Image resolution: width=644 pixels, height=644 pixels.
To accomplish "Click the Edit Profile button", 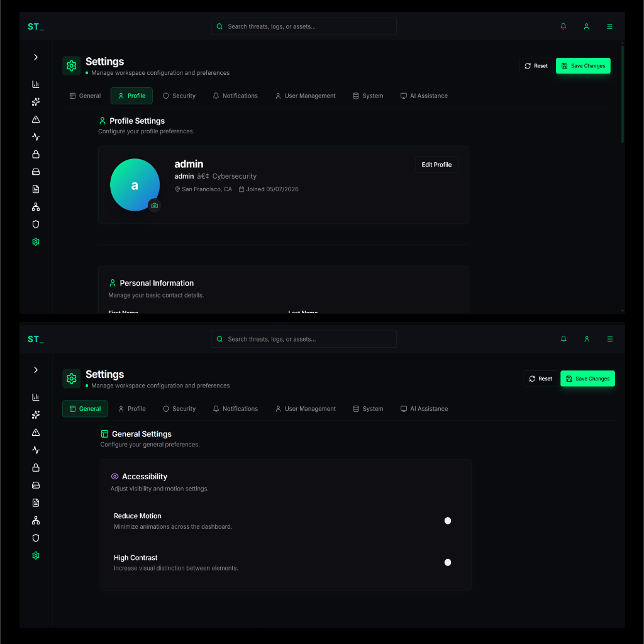I will click(436, 165).
